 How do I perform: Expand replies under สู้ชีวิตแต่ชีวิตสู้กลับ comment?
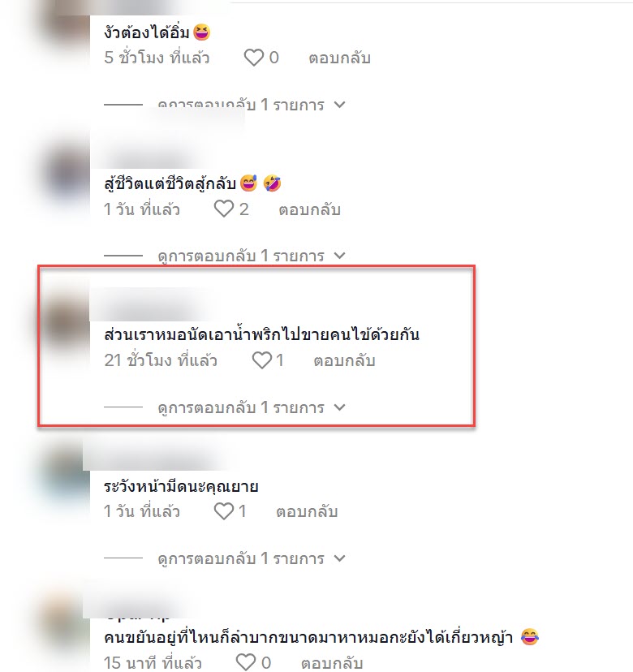[x=251, y=256]
